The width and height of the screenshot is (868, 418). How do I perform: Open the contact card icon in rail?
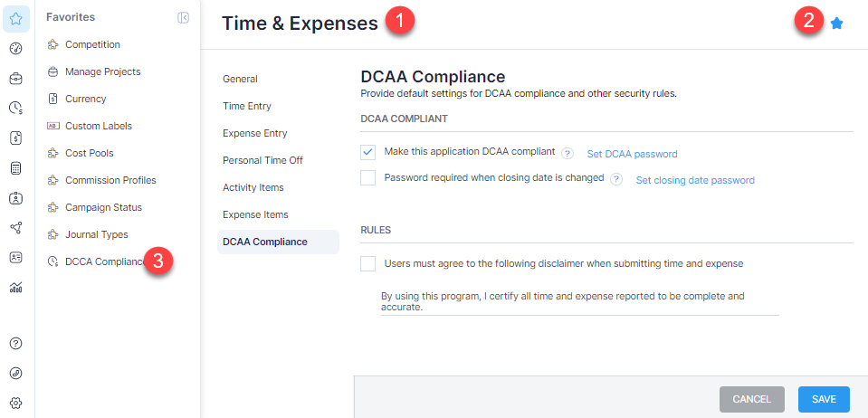pos(16,258)
